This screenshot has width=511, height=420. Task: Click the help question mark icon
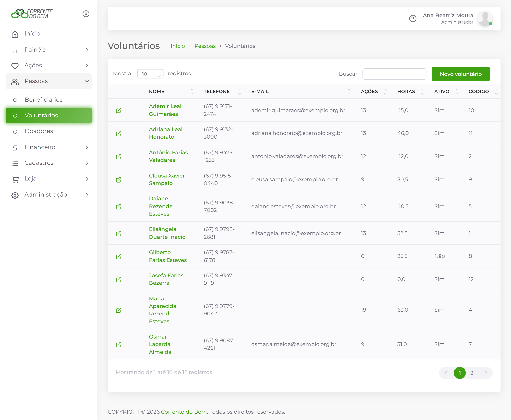[x=413, y=19]
